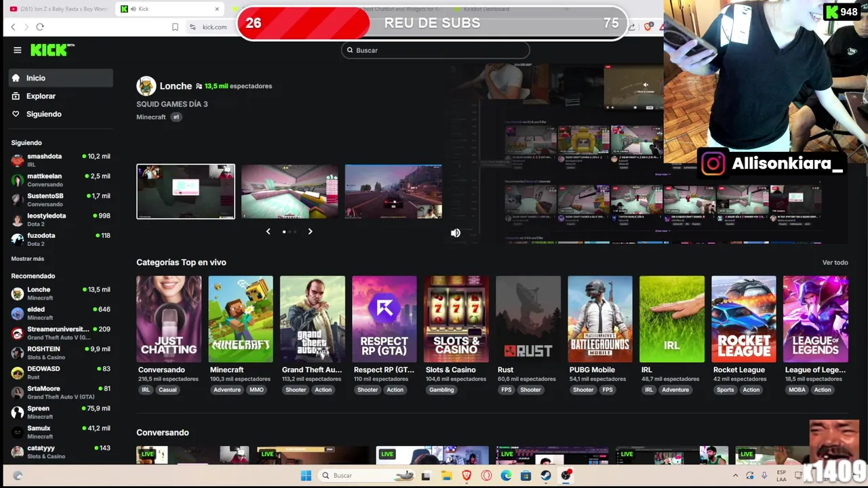Click the Sports tag under Rocket League

pyautogui.click(x=725, y=390)
